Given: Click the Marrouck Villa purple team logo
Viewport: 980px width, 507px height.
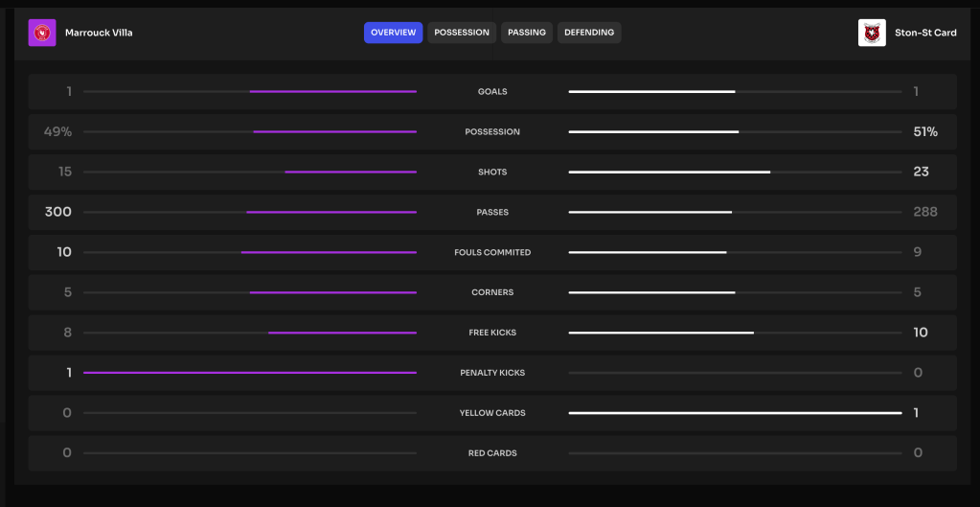Looking at the screenshot, I should click(42, 33).
